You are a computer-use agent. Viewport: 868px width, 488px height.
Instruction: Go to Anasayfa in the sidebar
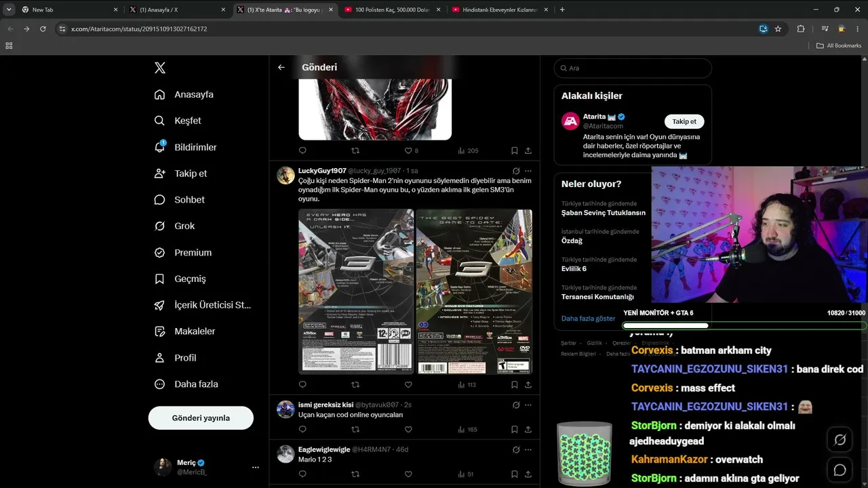click(184, 94)
